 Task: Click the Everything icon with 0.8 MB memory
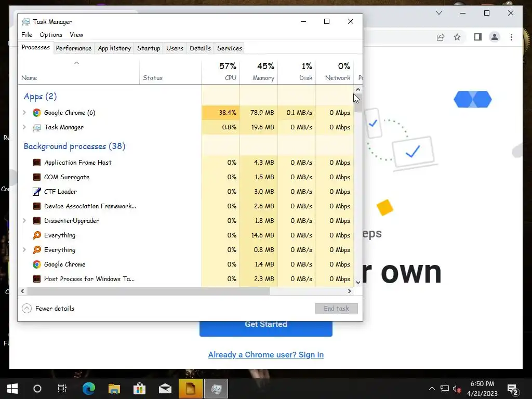[37, 250]
